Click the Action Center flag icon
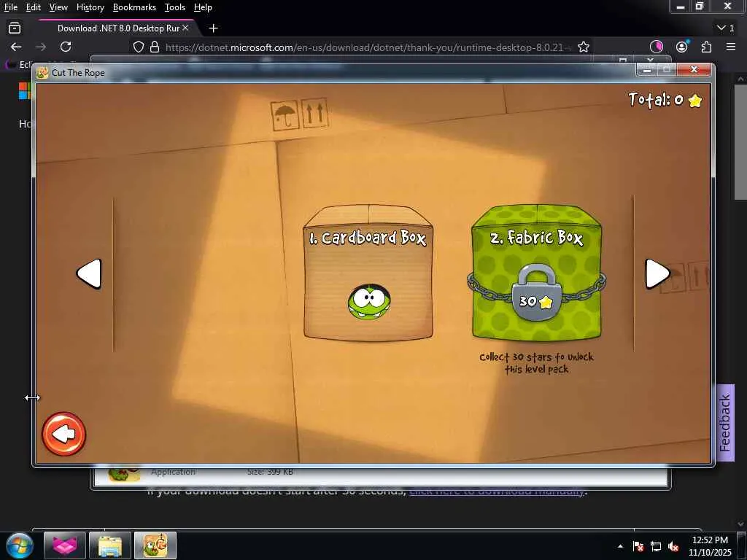The width and height of the screenshot is (747, 560). pyautogui.click(x=638, y=546)
